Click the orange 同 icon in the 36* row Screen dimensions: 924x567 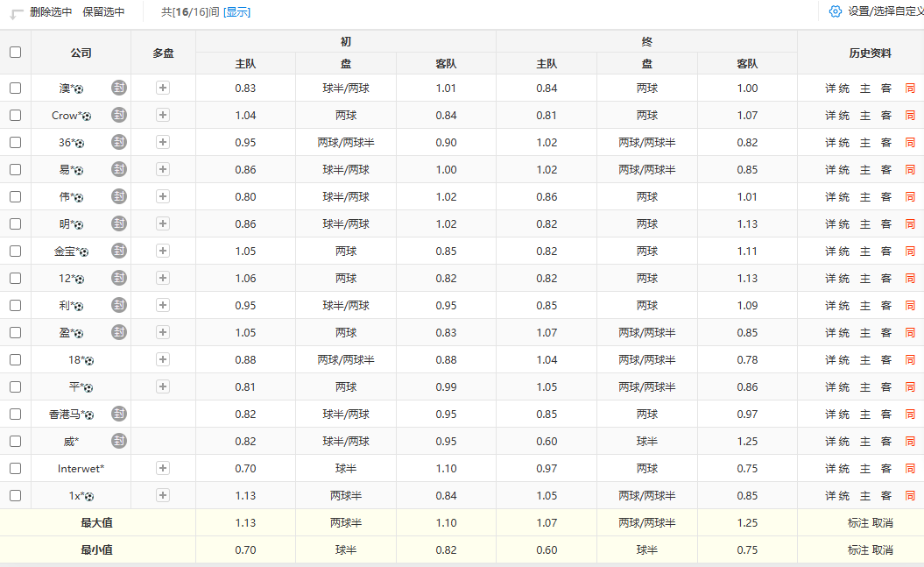coord(910,142)
